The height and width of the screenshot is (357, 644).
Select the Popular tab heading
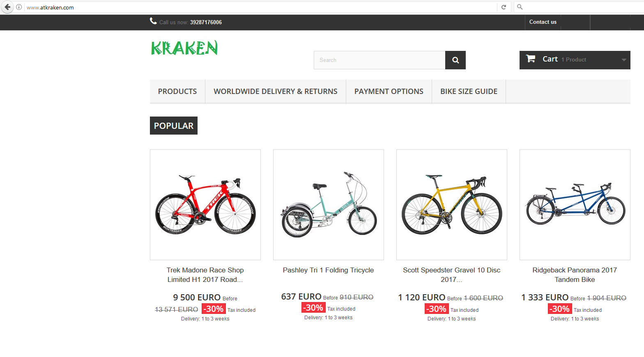tap(174, 126)
